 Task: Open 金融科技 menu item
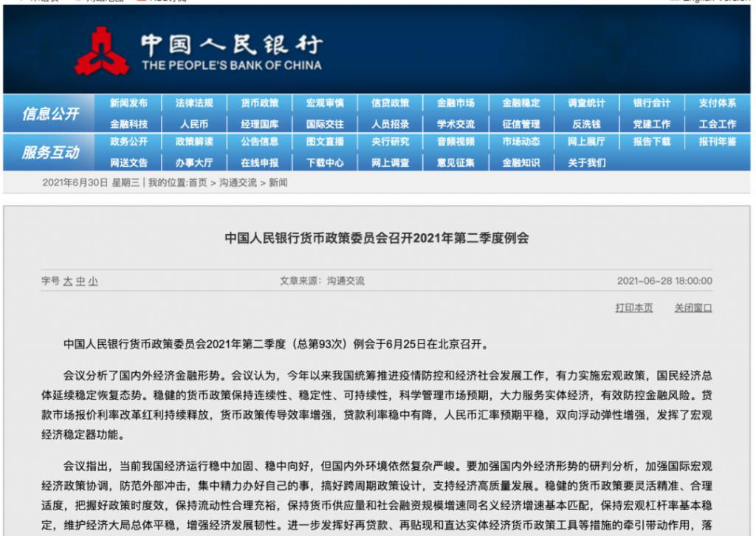128,124
